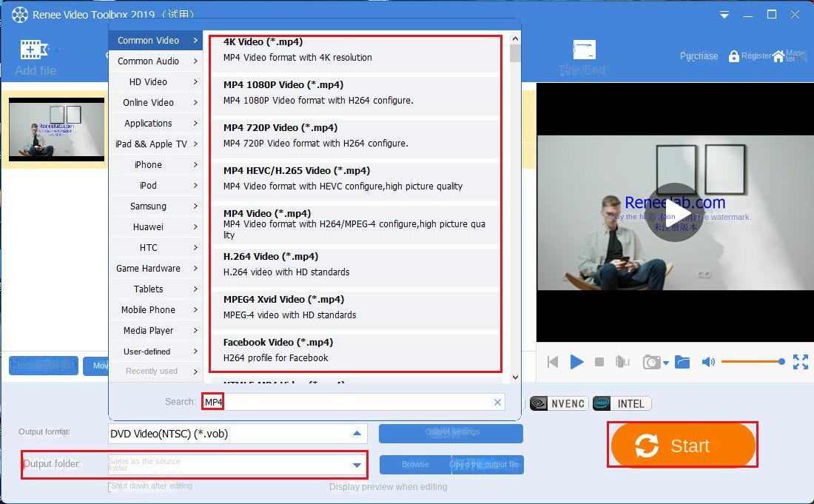Open the Mobile Phone category
814x504 pixels.
(155, 310)
